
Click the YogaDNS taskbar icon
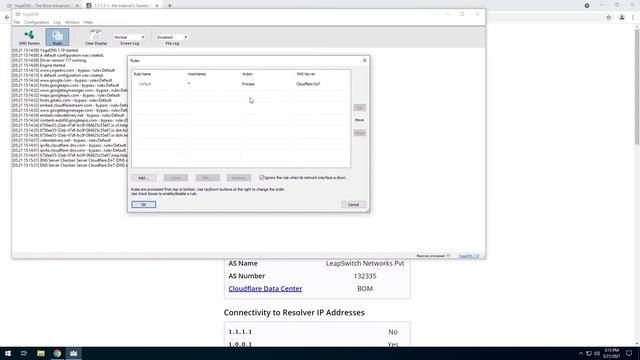tap(73, 353)
